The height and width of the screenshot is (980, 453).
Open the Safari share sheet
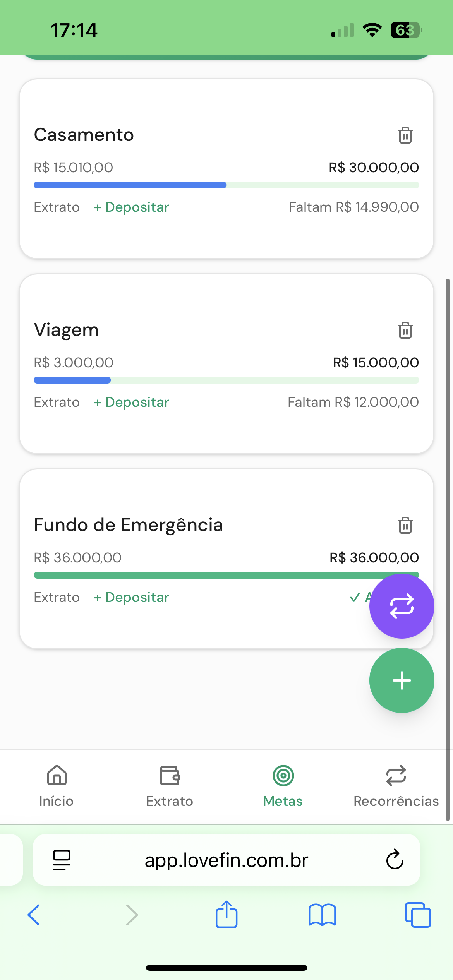tap(226, 915)
